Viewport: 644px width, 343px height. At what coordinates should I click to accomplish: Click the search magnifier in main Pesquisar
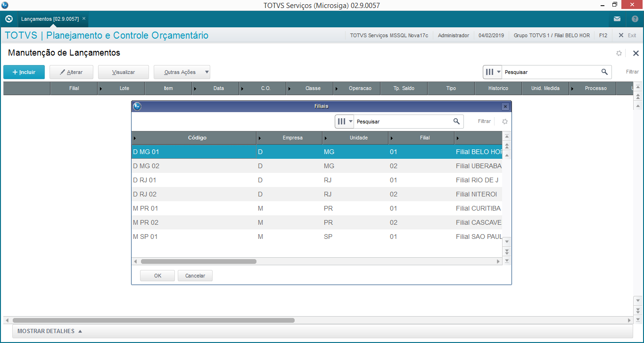pos(604,72)
